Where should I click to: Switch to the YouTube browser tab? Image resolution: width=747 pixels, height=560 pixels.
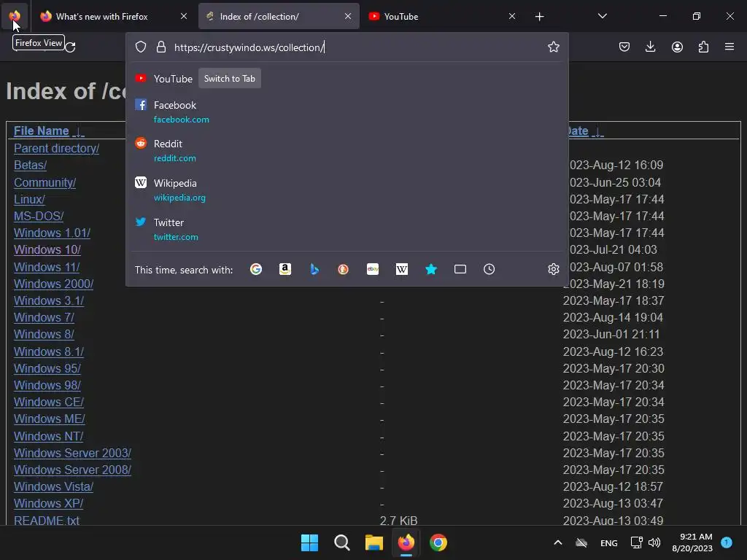(442, 16)
